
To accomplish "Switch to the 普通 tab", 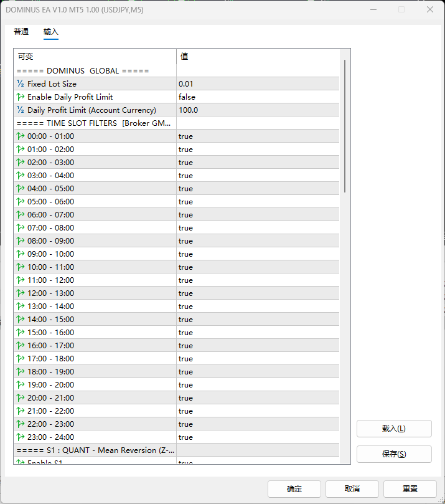I will point(21,32).
